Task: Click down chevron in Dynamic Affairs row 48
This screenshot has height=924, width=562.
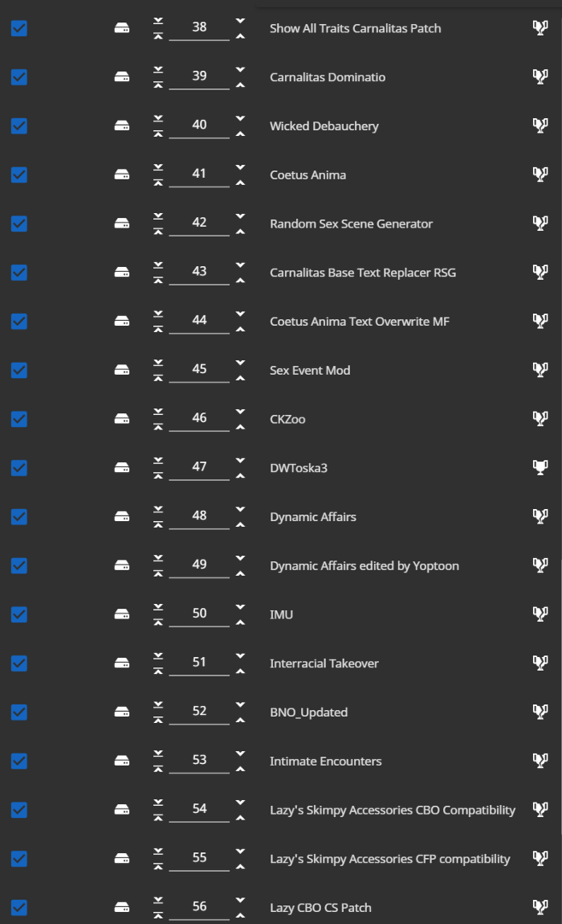Action: [x=240, y=509]
